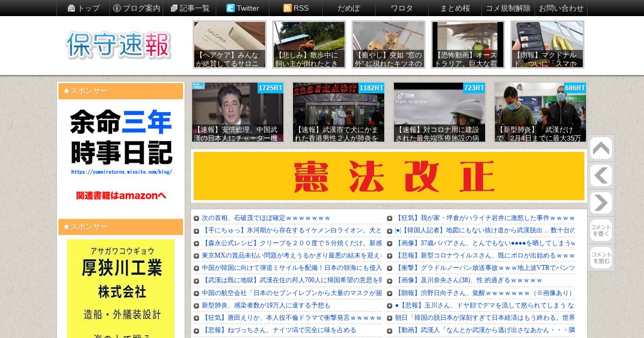Open link 【狂気】我が家・坪倉がハライチ岩井に激怒
The image size is (644, 338).
tap(485, 218)
